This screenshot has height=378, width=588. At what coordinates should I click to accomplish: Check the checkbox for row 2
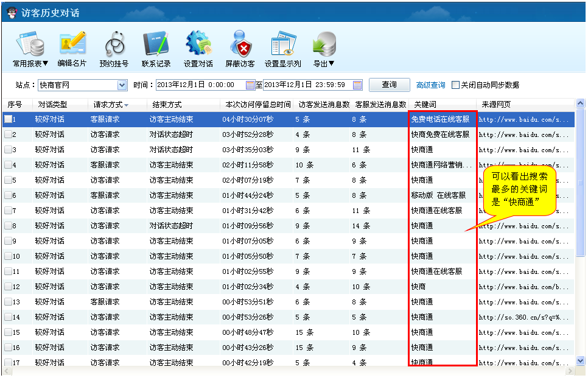point(8,135)
